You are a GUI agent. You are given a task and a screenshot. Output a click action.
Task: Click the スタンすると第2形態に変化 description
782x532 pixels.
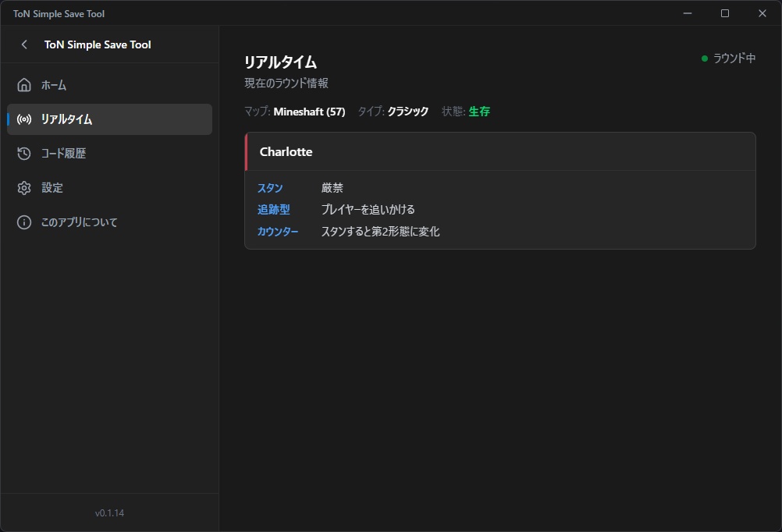(x=381, y=232)
